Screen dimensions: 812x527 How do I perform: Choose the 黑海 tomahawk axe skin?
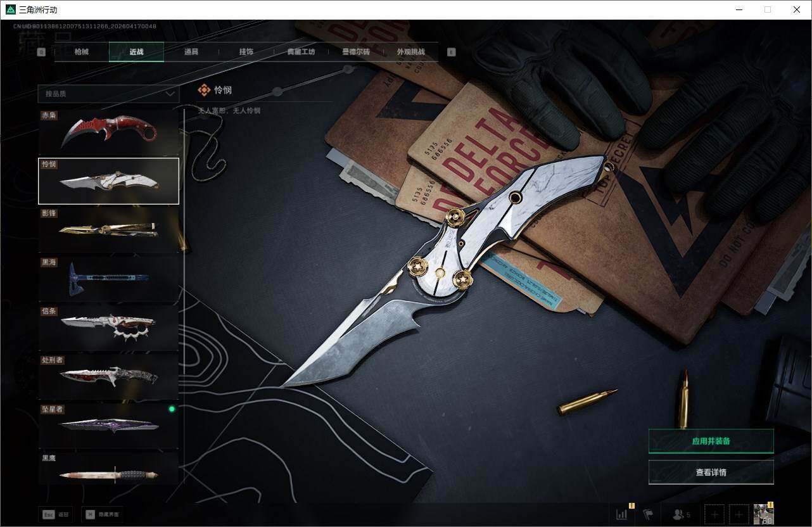108,279
